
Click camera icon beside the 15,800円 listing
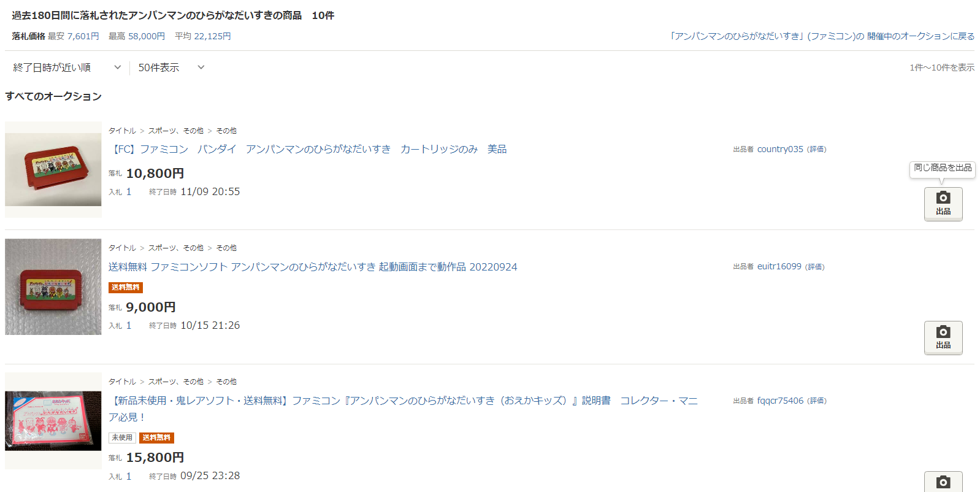(x=943, y=482)
